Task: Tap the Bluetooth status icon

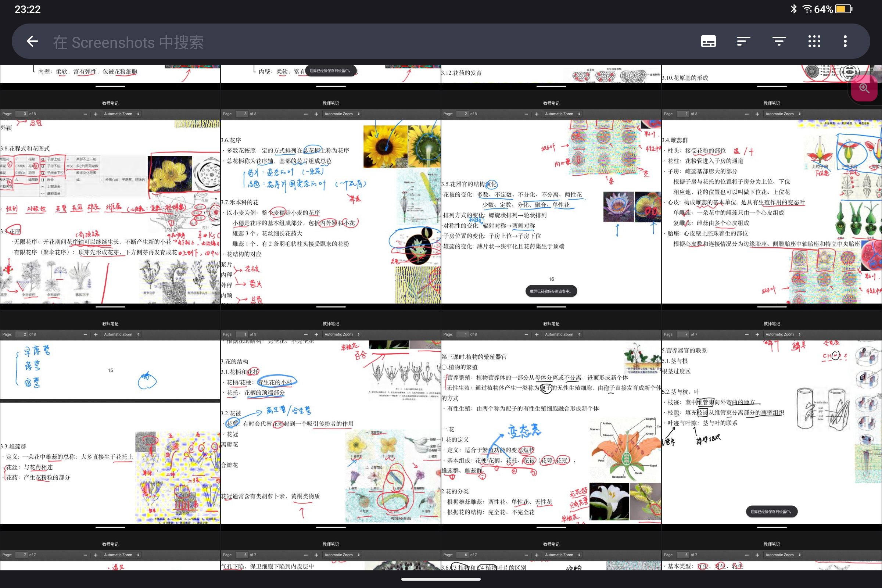Action: click(x=793, y=9)
